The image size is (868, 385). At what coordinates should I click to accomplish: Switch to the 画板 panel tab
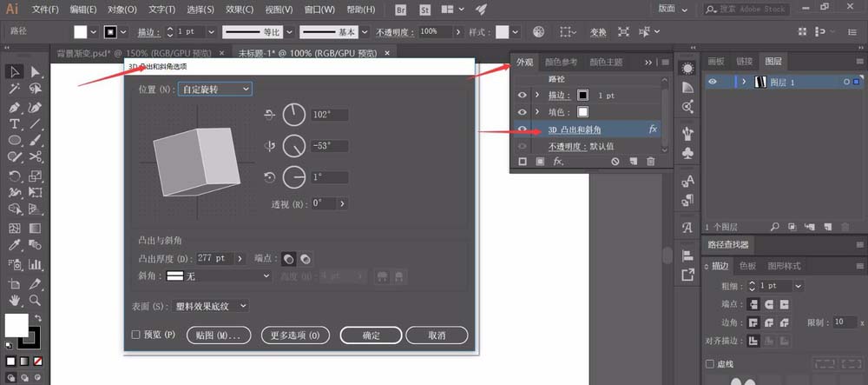(x=715, y=62)
